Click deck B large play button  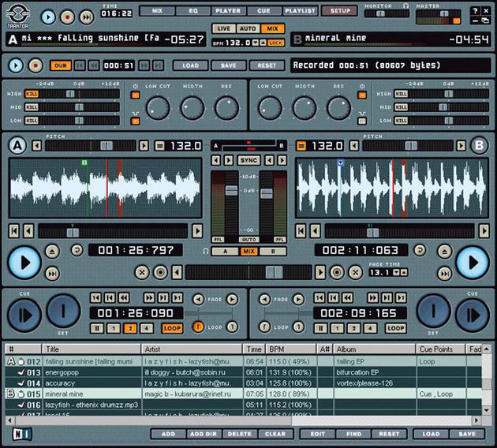point(473,263)
